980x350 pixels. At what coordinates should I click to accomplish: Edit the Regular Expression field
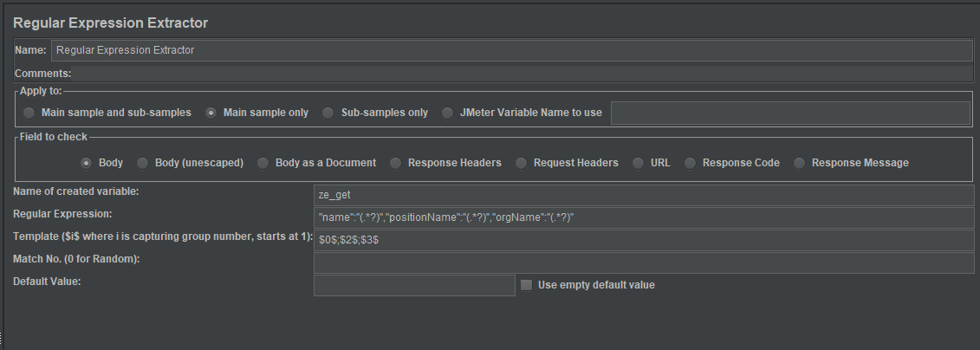pyautogui.click(x=644, y=217)
